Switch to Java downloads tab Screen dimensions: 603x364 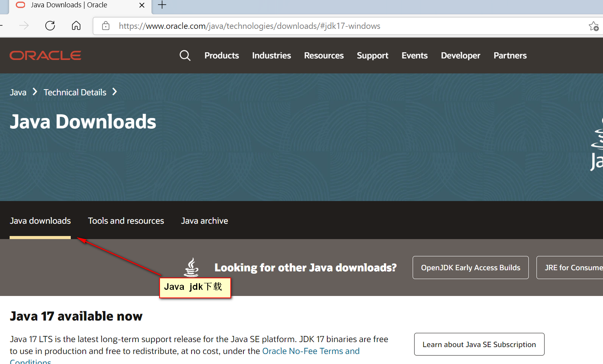click(x=40, y=221)
